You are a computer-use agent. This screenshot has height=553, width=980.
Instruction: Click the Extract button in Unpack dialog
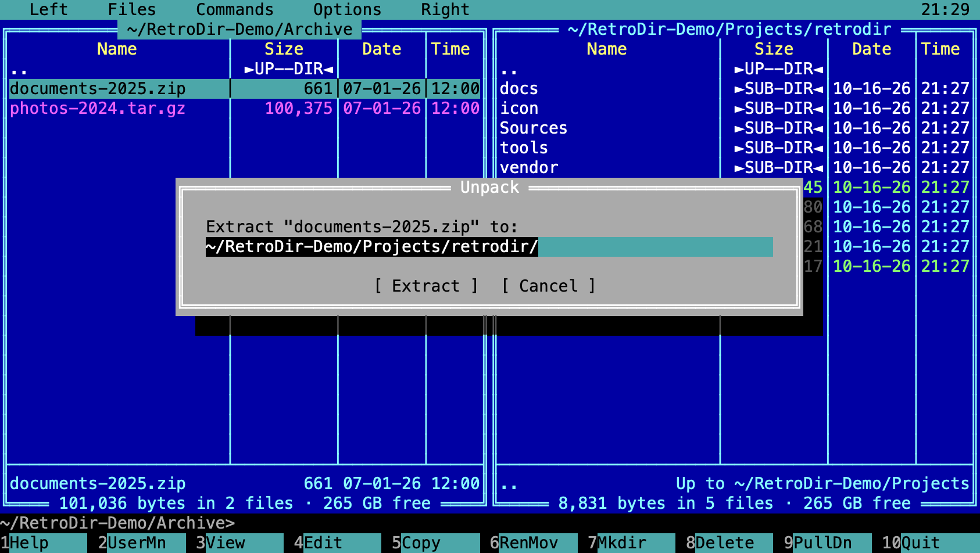pos(426,286)
